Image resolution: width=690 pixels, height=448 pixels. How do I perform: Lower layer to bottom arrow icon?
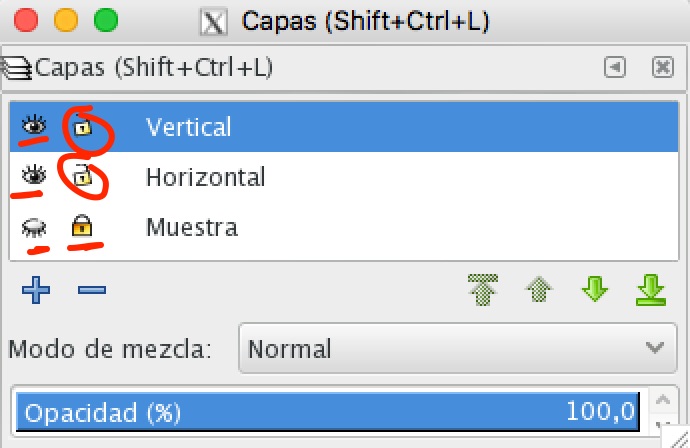(x=651, y=291)
